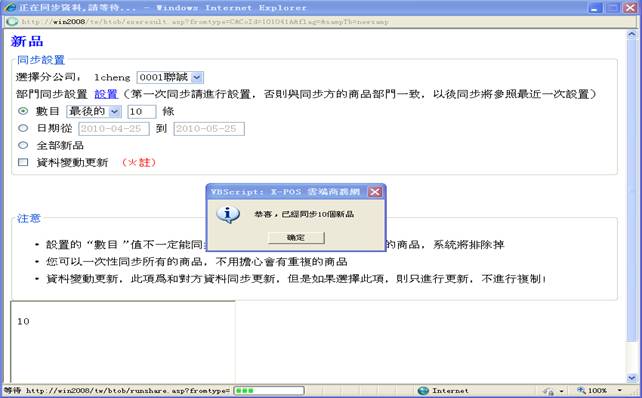Click the zoom magnifier icon at 100%
642x398 pixels.
[581, 391]
